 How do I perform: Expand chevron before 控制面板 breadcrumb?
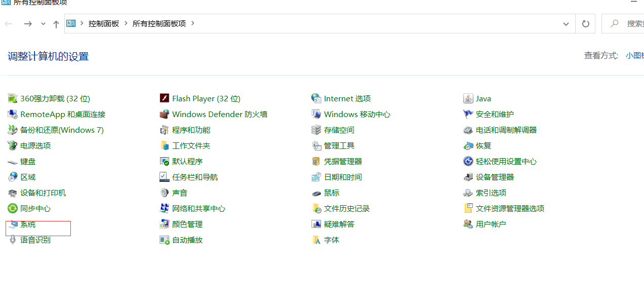coord(82,23)
